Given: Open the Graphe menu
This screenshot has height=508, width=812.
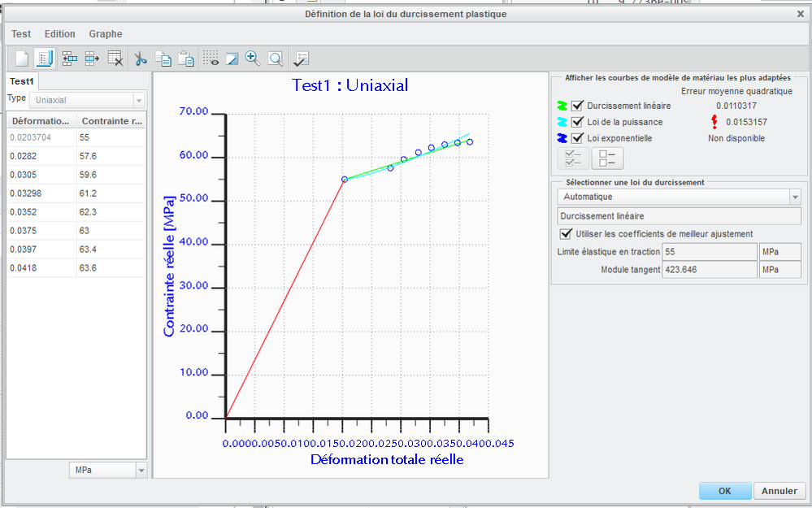Looking at the screenshot, I should tap(106, 34).
